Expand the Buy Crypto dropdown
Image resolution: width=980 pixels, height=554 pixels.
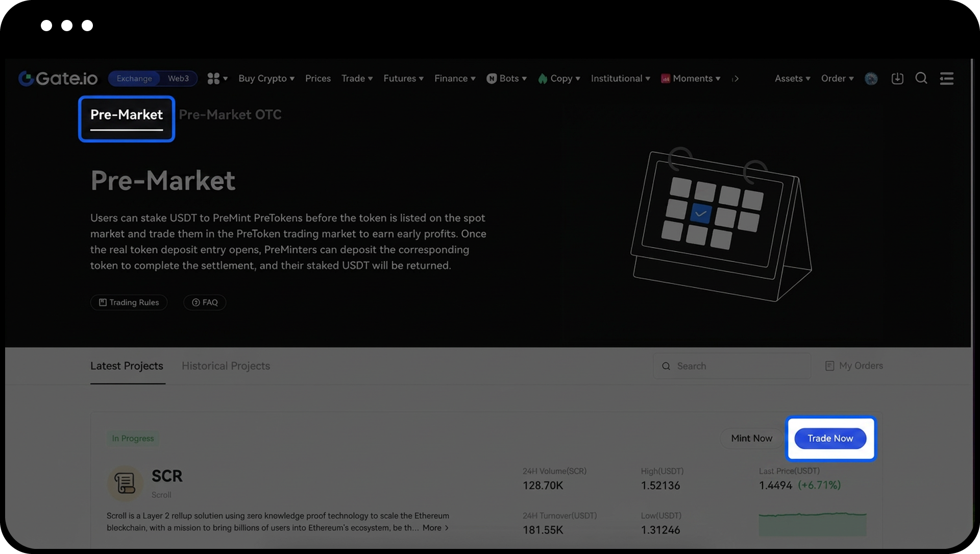pos(266,78)
